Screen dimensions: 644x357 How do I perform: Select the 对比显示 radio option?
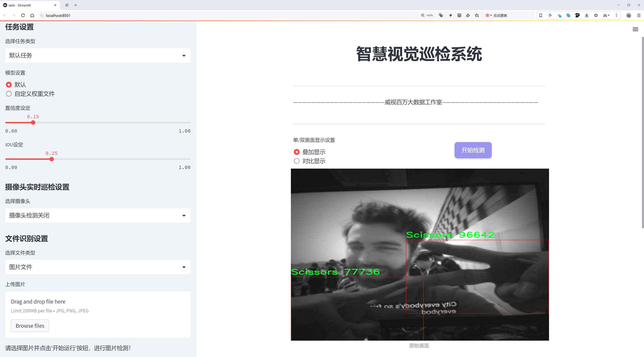tap(309, 161)
